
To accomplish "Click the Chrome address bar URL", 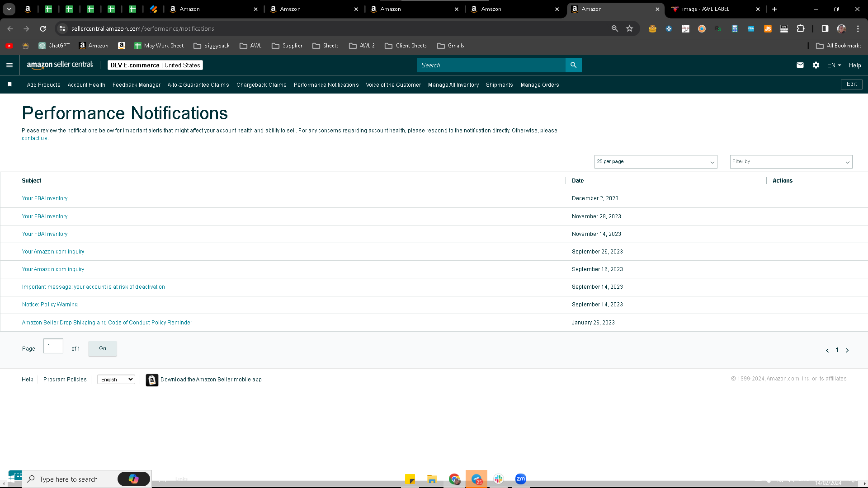I will tap(143, 28).
